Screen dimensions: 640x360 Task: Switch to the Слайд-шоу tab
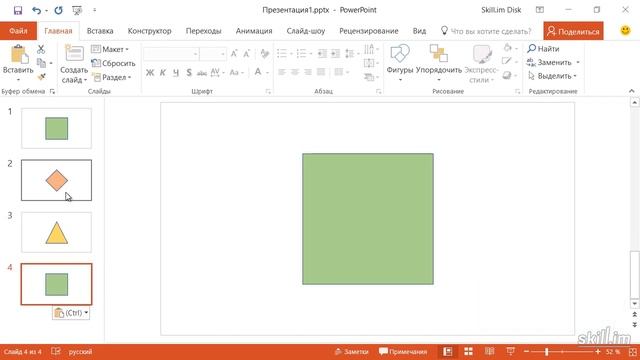tap(306, 31)
